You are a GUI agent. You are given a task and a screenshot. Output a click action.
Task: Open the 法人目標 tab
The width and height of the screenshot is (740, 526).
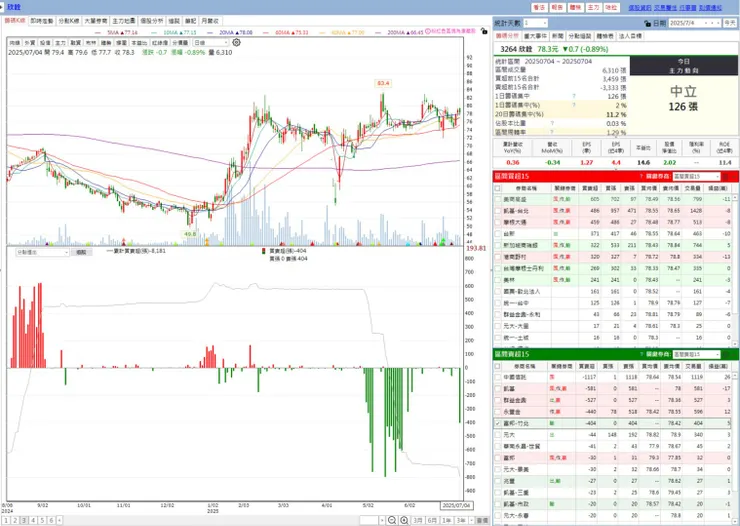pyautogui.click(x=631, y=36)
